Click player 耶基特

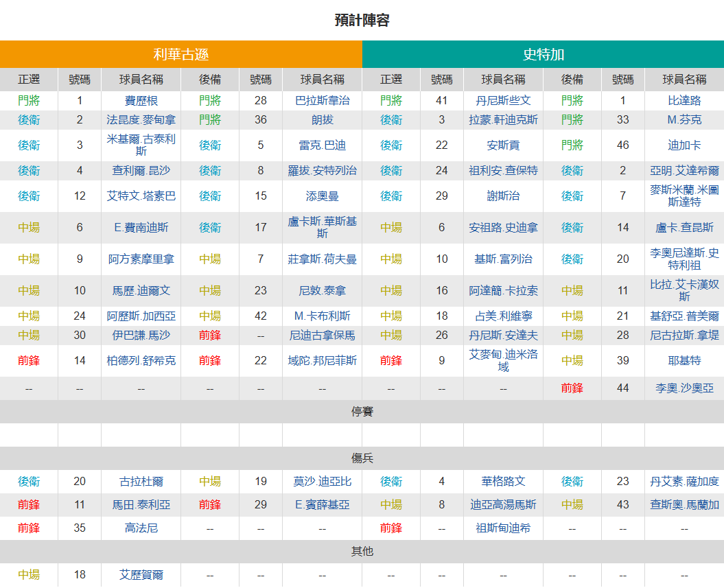(684, 360)
